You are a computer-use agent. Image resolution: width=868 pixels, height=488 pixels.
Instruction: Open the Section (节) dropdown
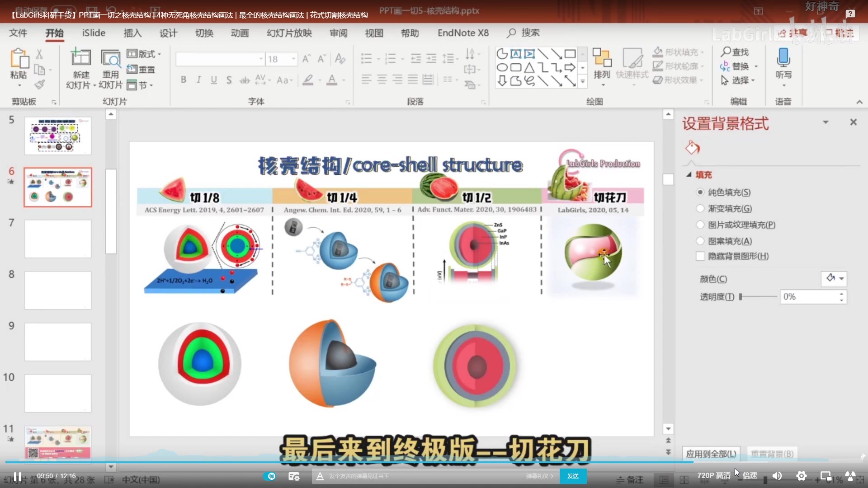coord(140,85)
